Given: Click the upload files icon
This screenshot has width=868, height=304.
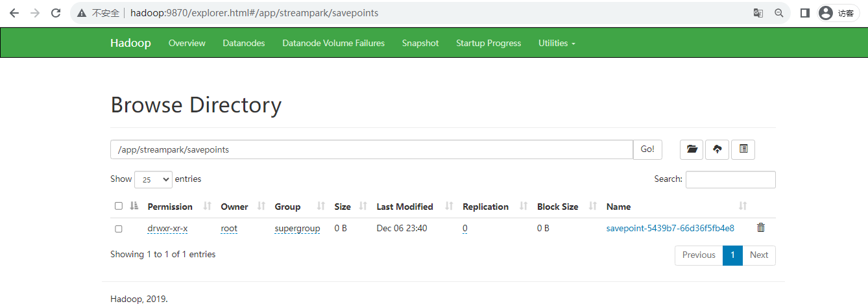Looking at the screenshot, I should tap(717, 149).
